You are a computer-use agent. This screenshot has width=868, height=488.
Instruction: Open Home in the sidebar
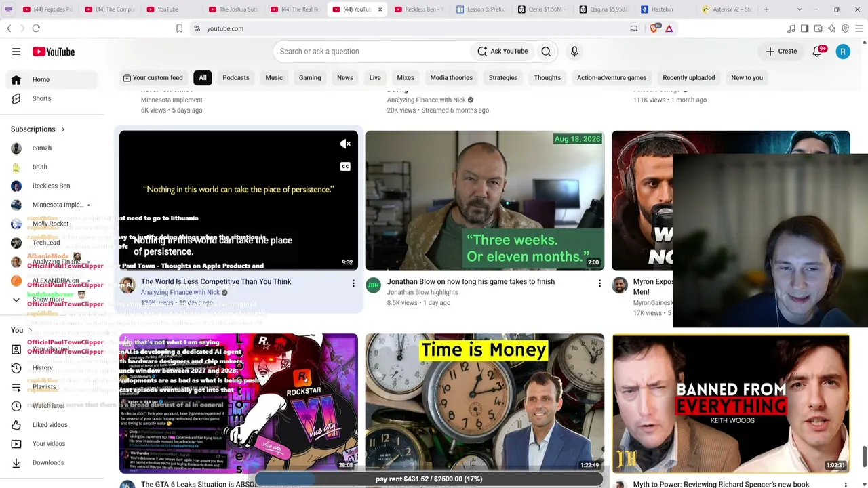click(x=52, y=79)
